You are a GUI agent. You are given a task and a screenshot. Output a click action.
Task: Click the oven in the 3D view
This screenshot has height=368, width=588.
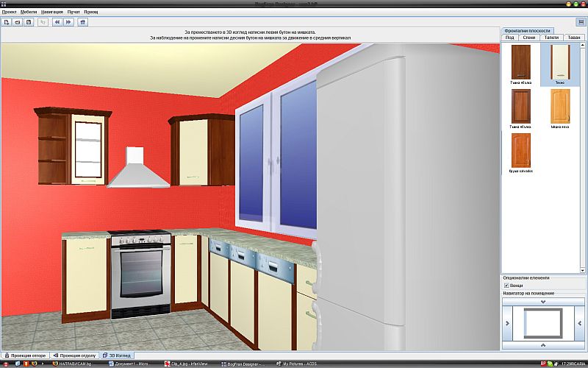pyautogui.click(x=140, y=275)
